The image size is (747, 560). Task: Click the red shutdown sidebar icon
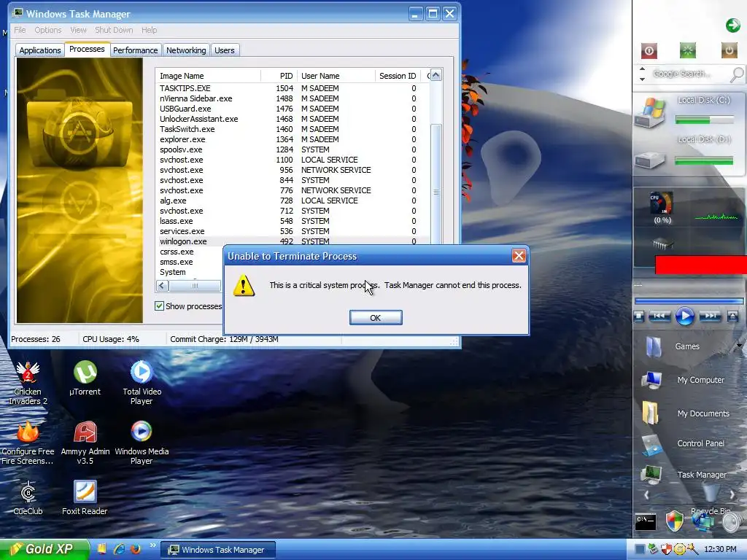pos(649,50)
